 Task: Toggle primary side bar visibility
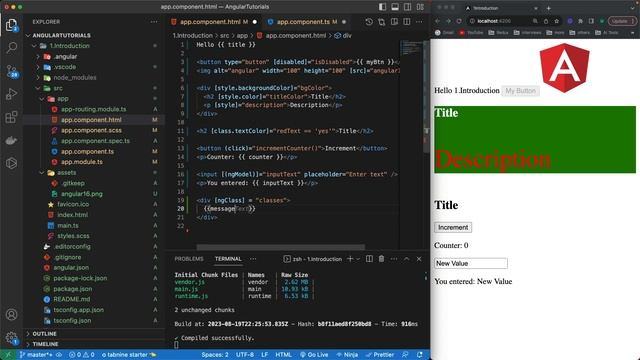click(x=382, y=7)
